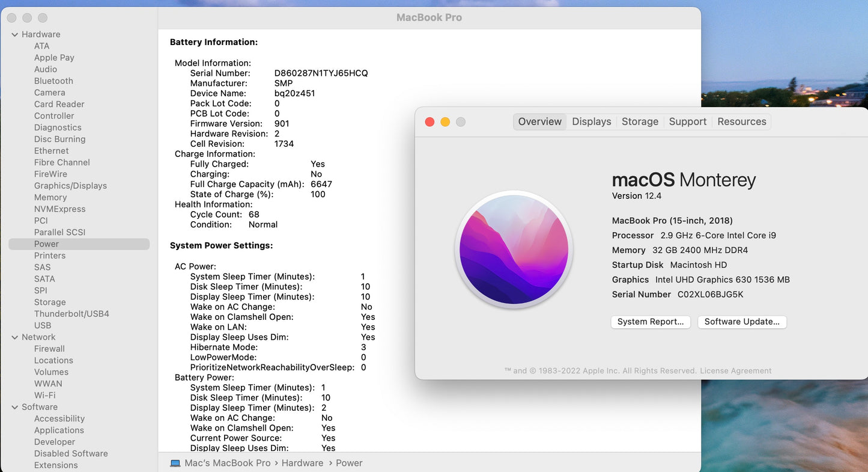This screenshot has width=868, height=472.
Task: Open the License Agreement link
Action: [735, 371]
